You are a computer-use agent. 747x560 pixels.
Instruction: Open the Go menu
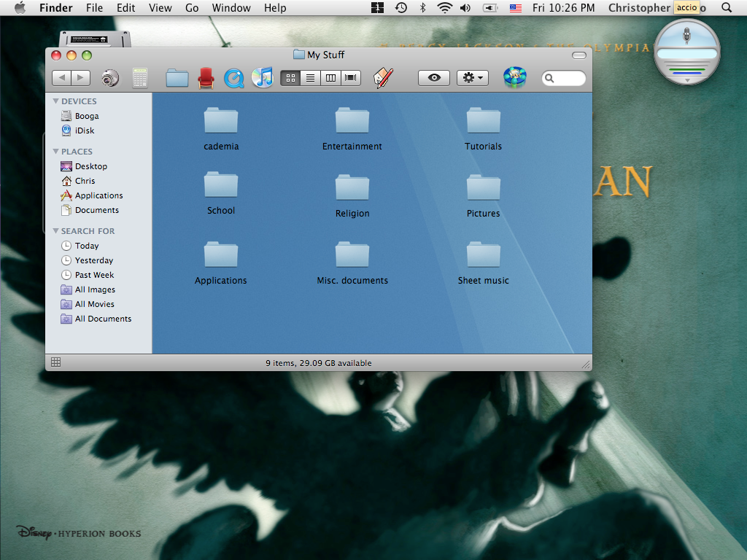192,8
